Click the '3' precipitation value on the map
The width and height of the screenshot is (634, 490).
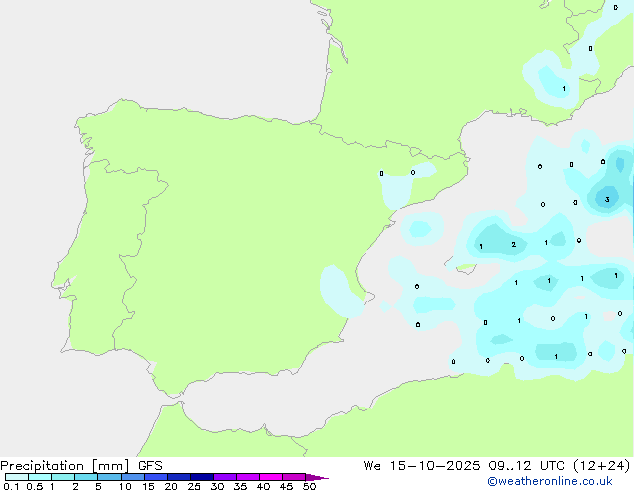(x=607, y=200)
